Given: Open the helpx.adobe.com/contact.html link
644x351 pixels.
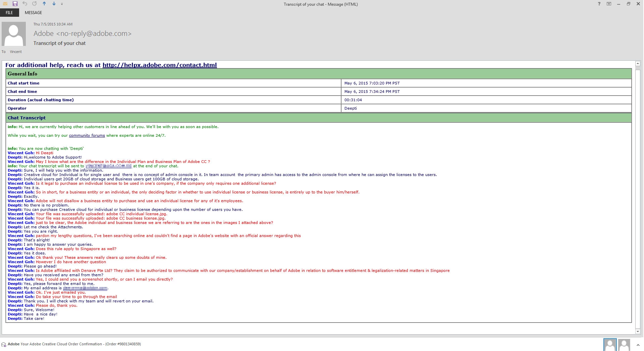Looking at the screenshot, I should [x=160, y=65].
